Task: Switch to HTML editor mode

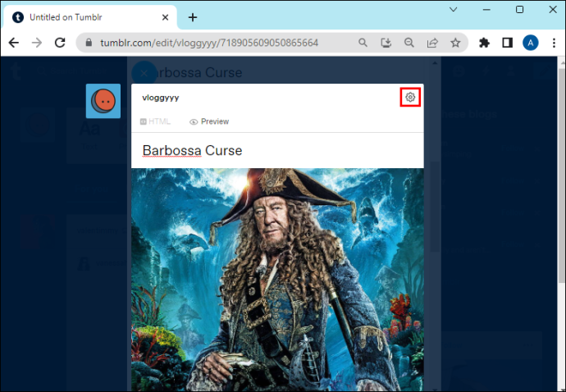Action: pos(155,121)
